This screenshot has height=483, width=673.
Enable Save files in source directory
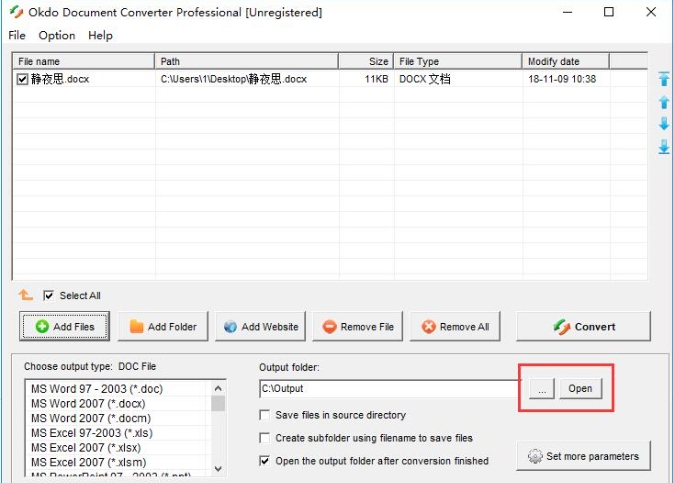pos(265,415)
